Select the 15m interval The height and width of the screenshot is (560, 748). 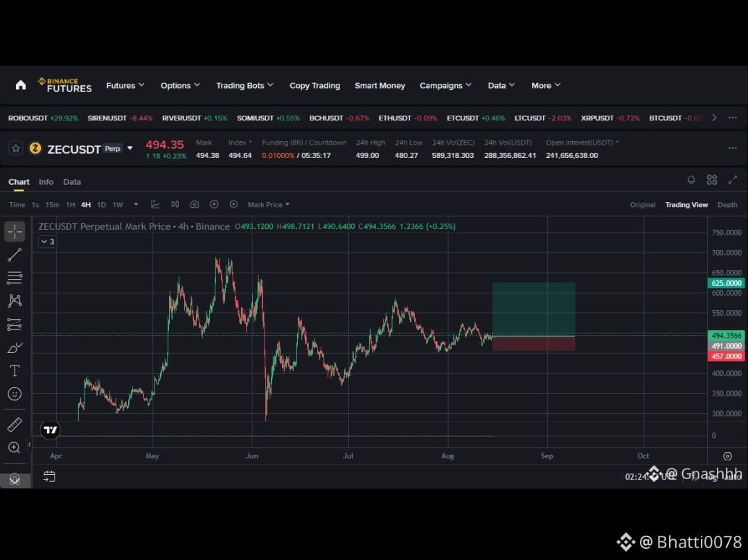click(x=53, y=205)
